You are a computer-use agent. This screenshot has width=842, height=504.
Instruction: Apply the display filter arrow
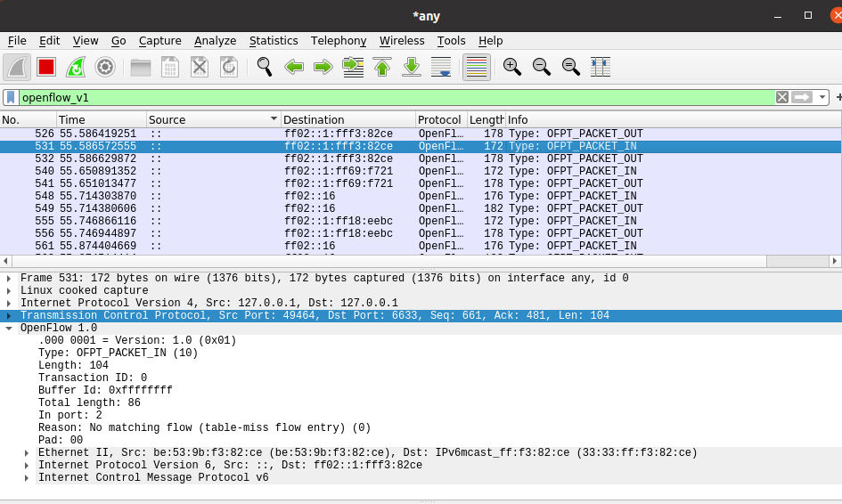(x=802, y=97)
